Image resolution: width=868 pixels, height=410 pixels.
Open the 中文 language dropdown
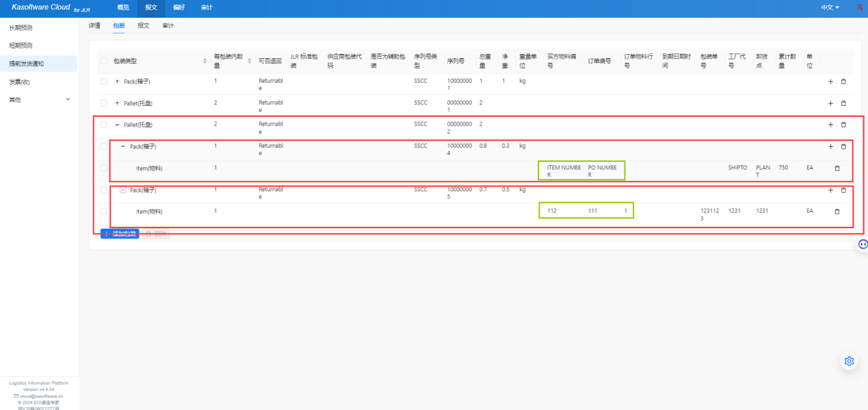[x=830, y=8]
